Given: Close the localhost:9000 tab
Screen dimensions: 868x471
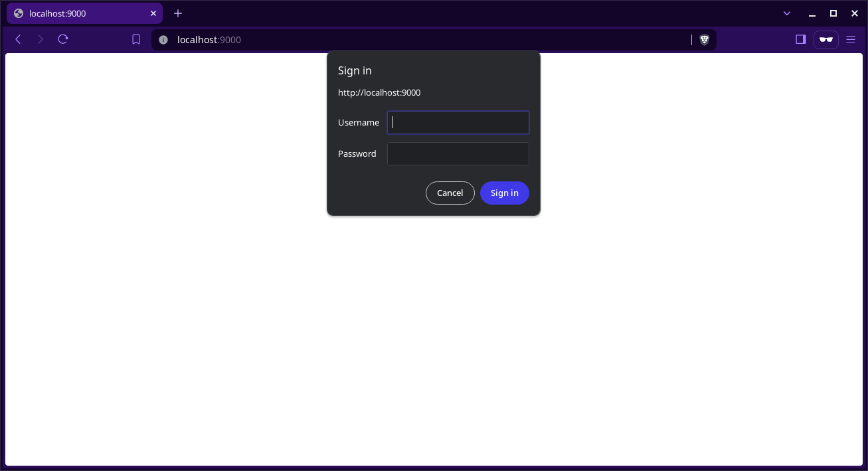Looking at the screenshot, I should click(x=153, y=13).
